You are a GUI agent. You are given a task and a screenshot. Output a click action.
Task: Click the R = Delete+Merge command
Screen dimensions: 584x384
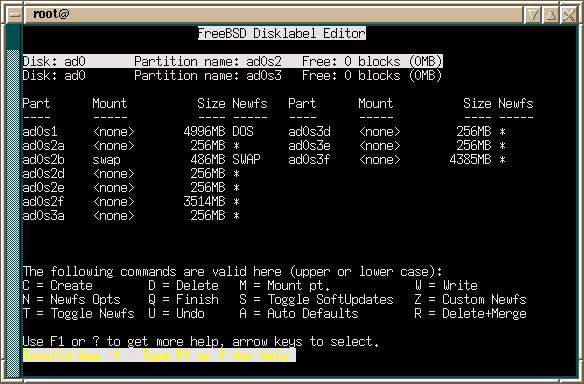470,314
